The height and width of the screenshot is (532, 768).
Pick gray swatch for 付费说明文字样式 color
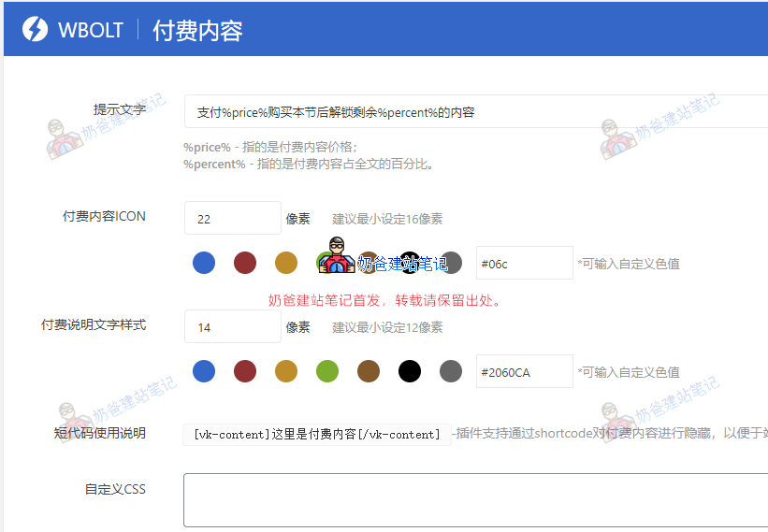pyautogui.click(x=451, y=371)
